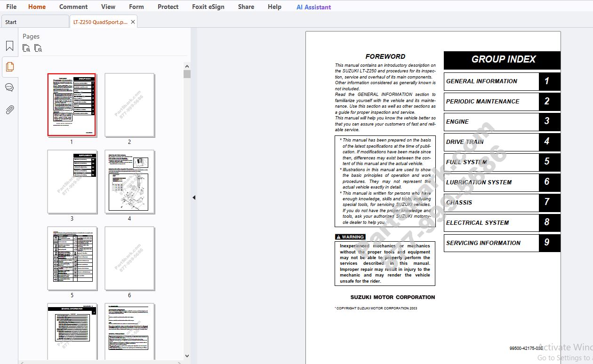Click the reduce page thumbnails icon
Screen dimensions: 593x364
click(x=38, y=48)
